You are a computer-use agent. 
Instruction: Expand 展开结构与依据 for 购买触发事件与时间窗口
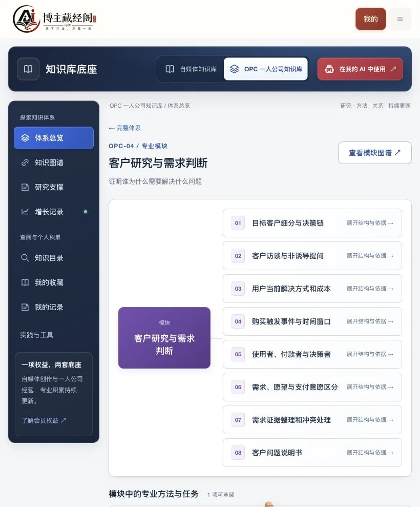click(370, 321)
